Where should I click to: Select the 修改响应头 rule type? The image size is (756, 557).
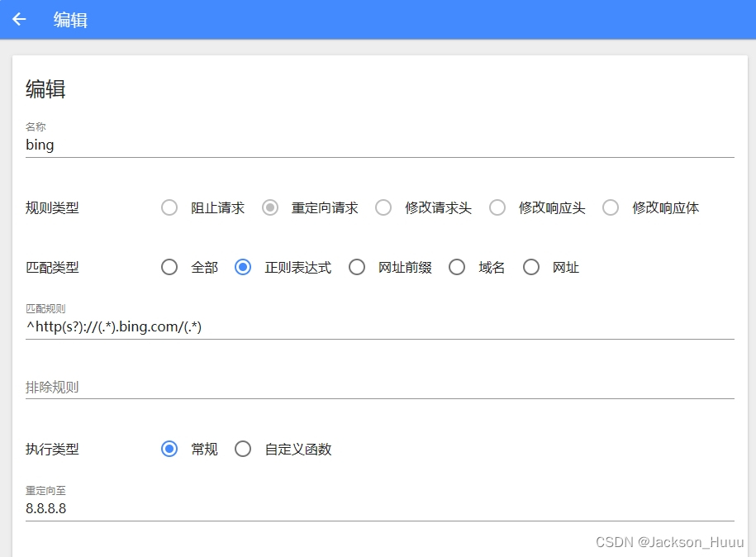pos(497,207)
